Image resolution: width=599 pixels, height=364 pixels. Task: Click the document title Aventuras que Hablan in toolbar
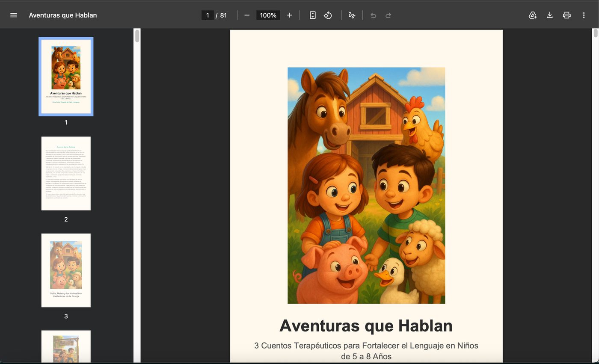63,15
